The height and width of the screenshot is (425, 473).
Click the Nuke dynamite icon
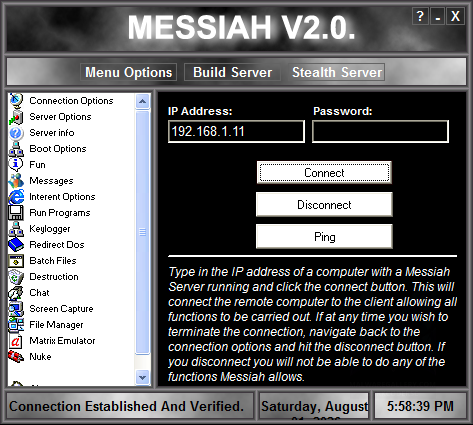16,357
